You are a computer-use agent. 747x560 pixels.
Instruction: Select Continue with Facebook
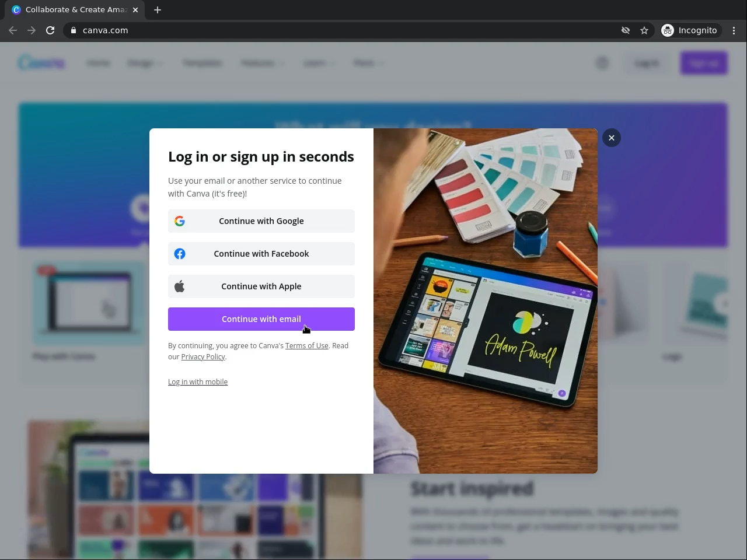click(261, 254)
